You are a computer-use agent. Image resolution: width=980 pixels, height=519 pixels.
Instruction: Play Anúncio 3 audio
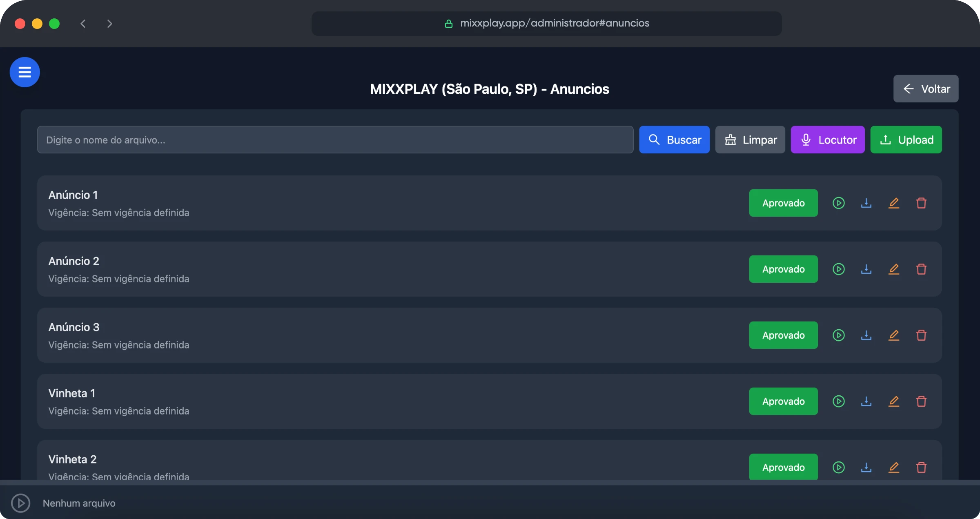838,335
